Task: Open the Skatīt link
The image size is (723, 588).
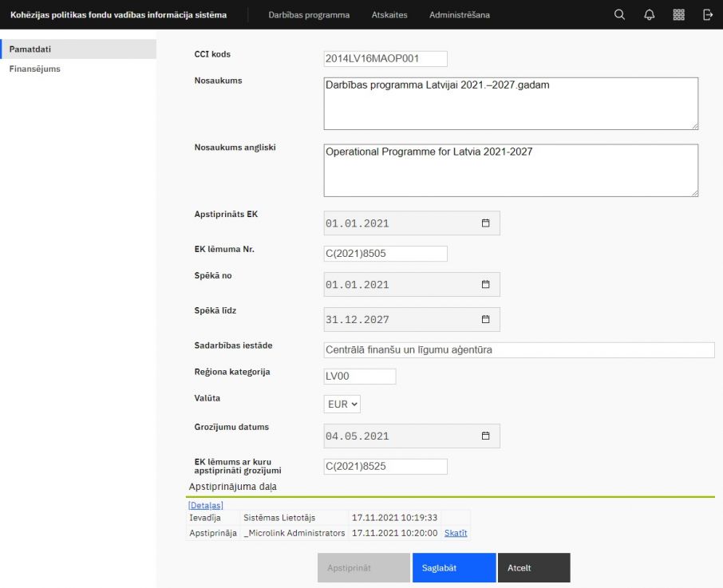Action: coord(455,533)
